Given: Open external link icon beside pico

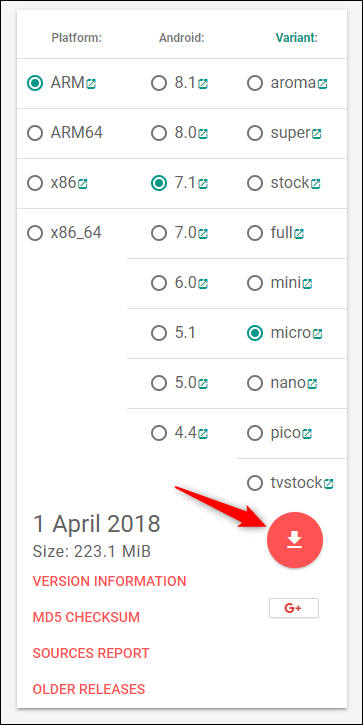Looking at the screenshot, I should [x=307, y=434].
